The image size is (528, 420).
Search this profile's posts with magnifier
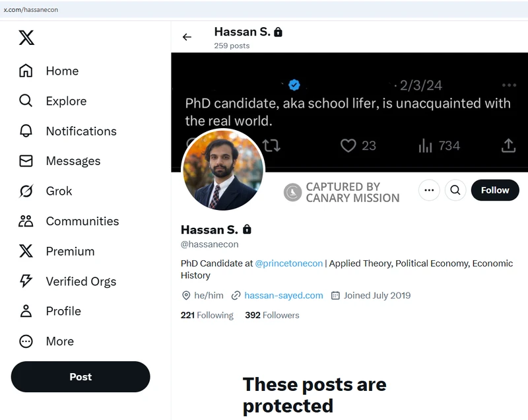point(455,190)
